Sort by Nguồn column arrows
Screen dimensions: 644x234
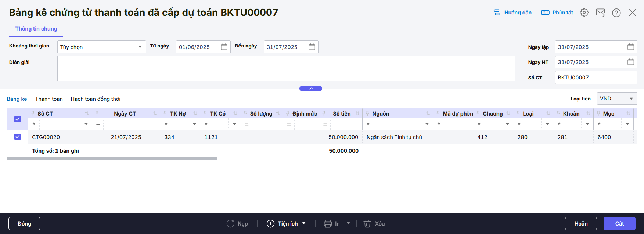click(x=428, y=113)
